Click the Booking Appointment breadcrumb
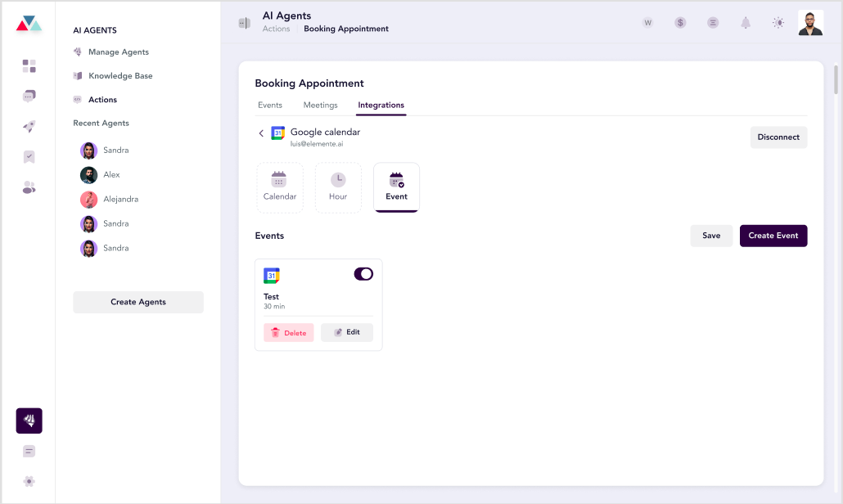 tap(346, 29)
